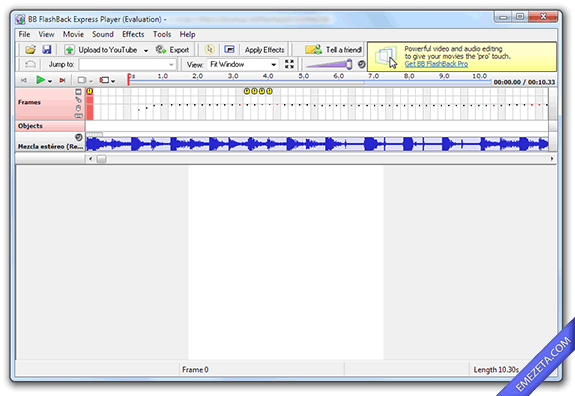Click Apply Effects button
The width and height of the screenshot is (575, 396).
pyautogui.click(x=264, y=50)
